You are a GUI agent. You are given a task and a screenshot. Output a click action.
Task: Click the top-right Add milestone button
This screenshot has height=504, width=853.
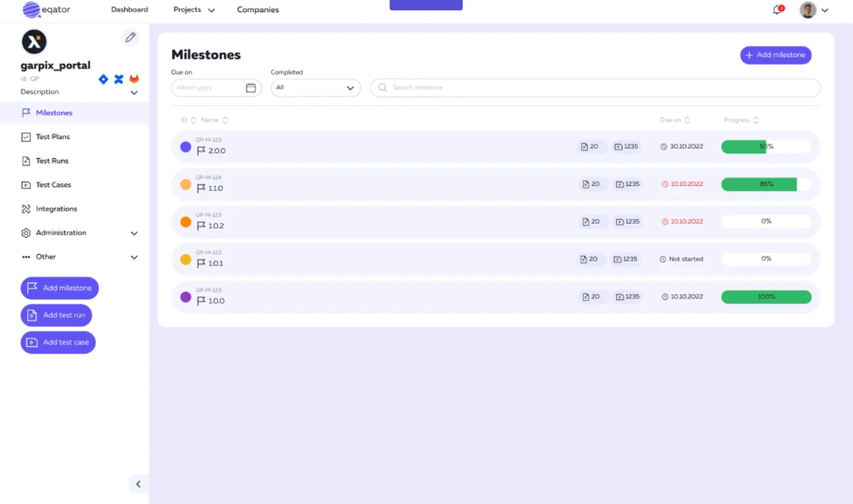(776, 55)
